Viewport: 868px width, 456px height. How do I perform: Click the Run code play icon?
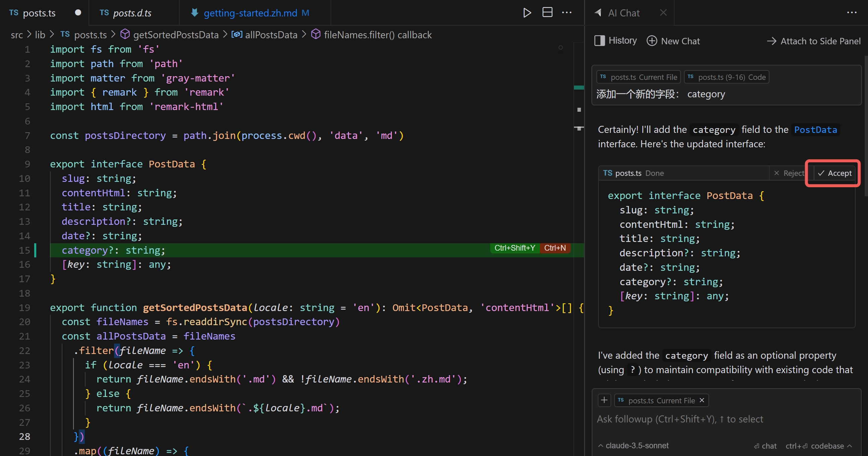coord(527,13)
